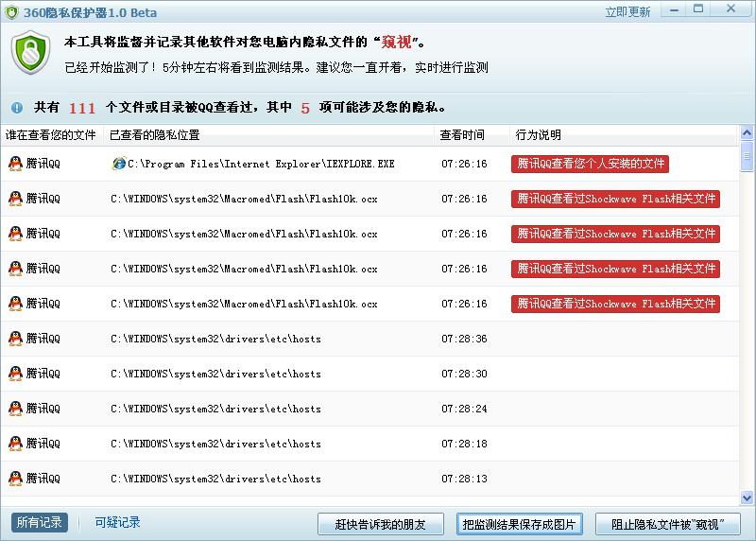Click the red 腾讯QQ查看您个人安装的文件 label
This screenshot has width=756, height=541.
coord(590,164)
